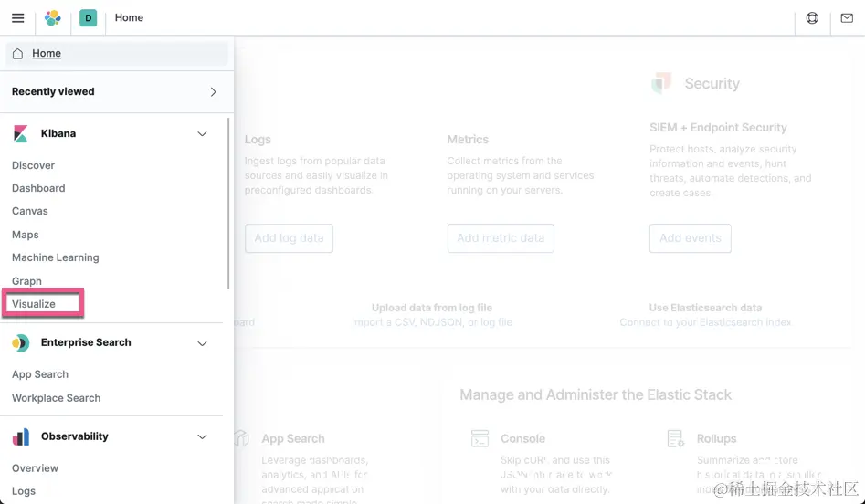Collapse the Observability section
Viewport: 865px width, 504px height.
[203, 436]
